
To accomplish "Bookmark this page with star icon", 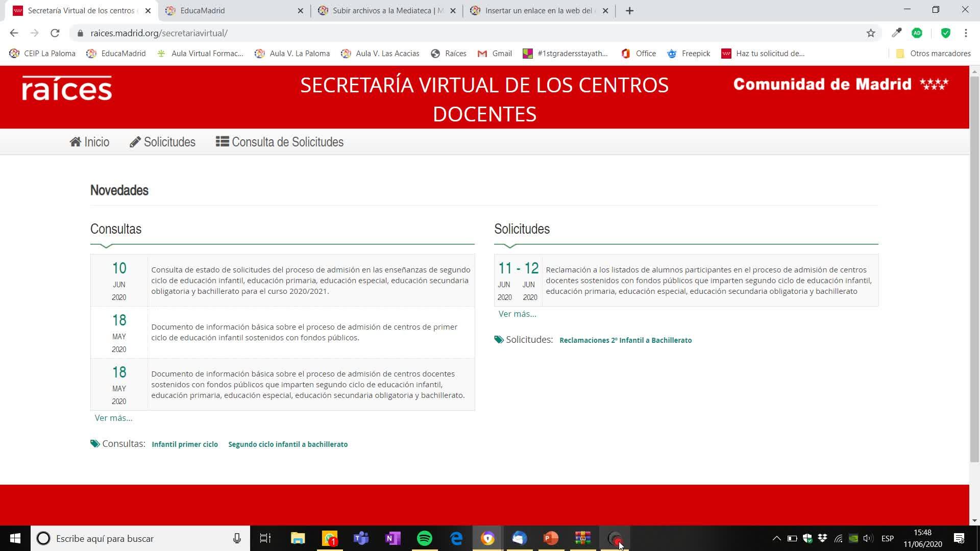I will coord(871,33).
